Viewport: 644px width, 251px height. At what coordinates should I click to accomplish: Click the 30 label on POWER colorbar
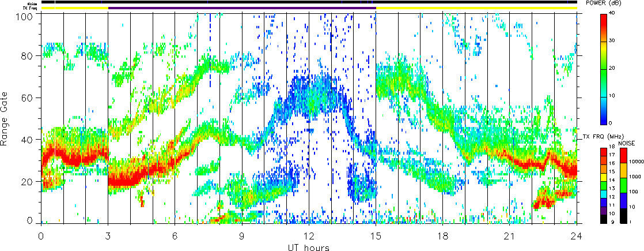pos(612,41)
